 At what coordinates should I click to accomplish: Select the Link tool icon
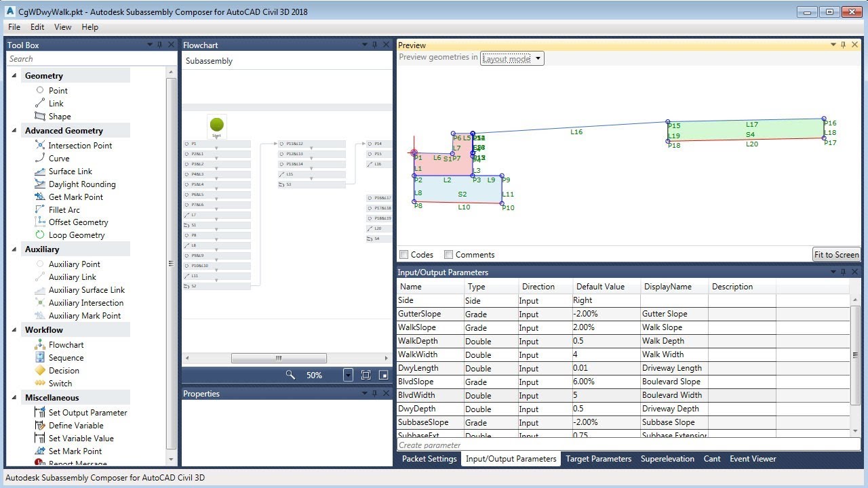click(40, 103)
